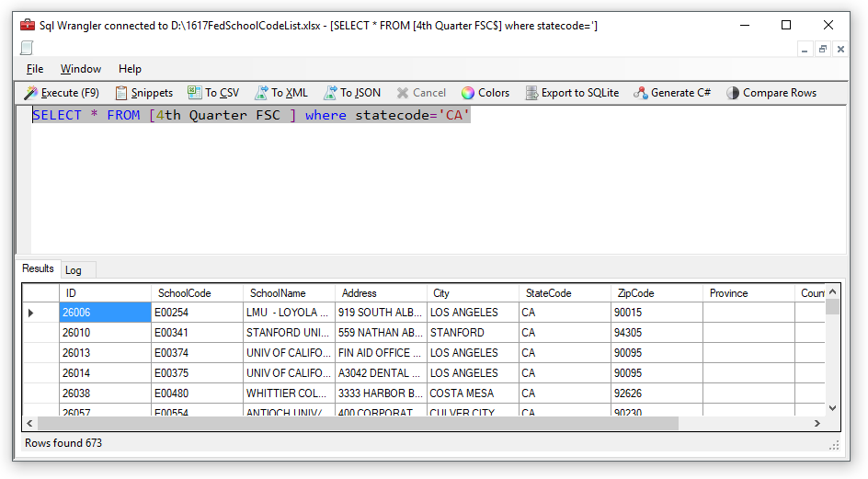This screenshot has width=868, height=479.
Task: Select cell ID 26013
Action: pyautogui.click(x=105, y=353)
